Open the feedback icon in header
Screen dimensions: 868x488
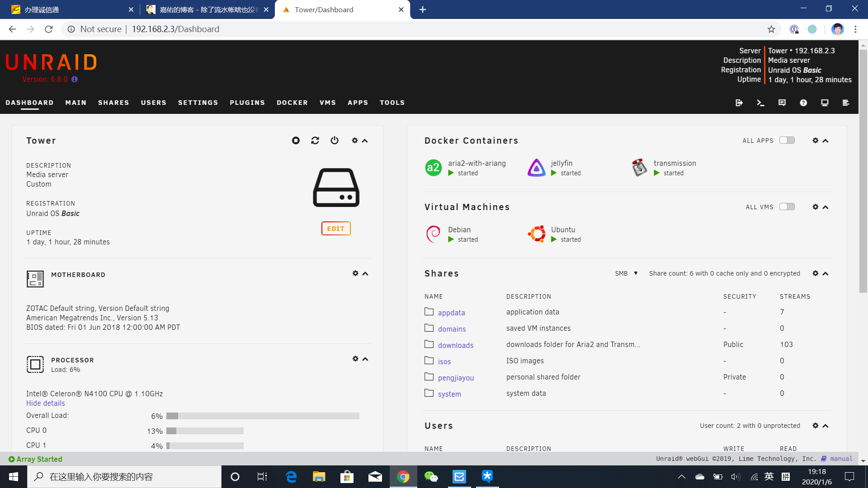point(782,103)
